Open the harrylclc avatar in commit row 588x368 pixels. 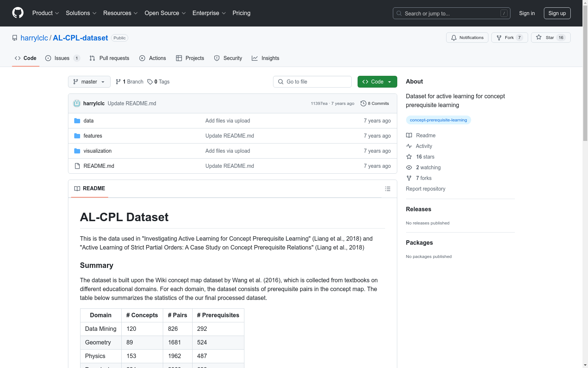pos(77,103)
